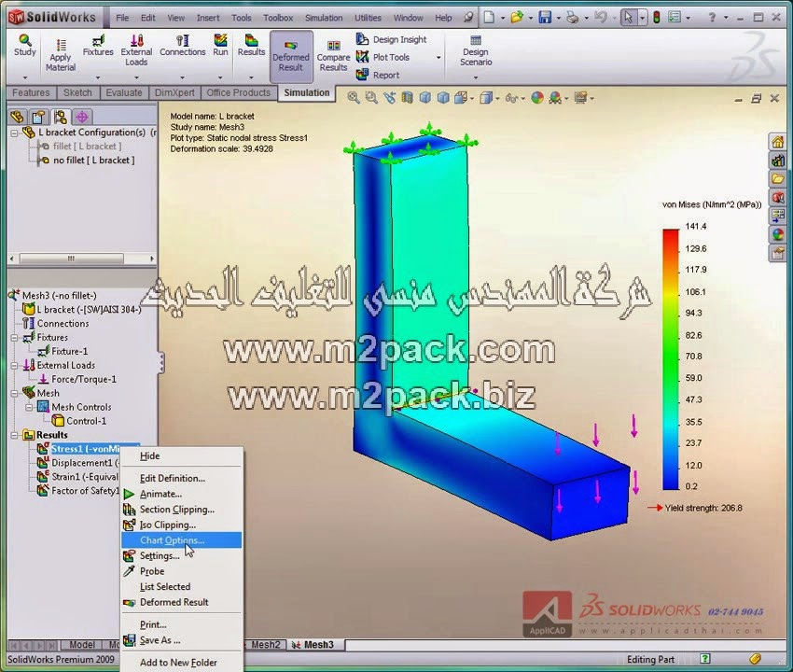The image size is (793, 672).
Task: Collapse the External Loads tree node
Action: pos(15,365)
